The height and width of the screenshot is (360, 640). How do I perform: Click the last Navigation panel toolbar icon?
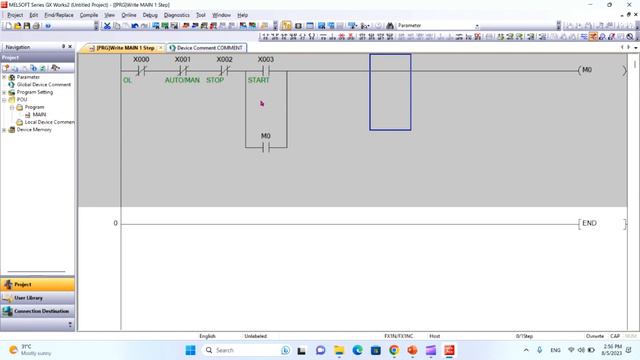click(x=55, y=68)
